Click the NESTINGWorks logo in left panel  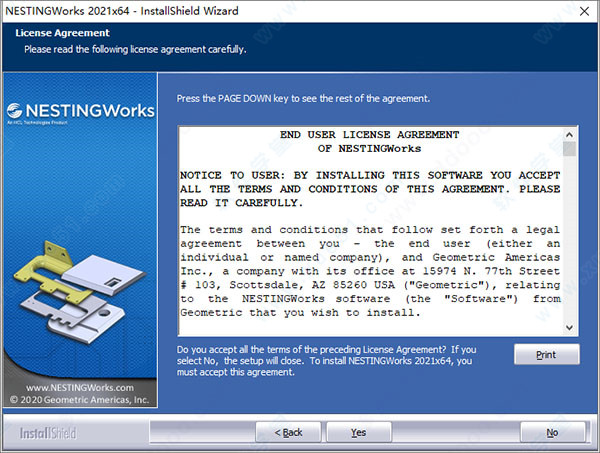coord(80,112)
